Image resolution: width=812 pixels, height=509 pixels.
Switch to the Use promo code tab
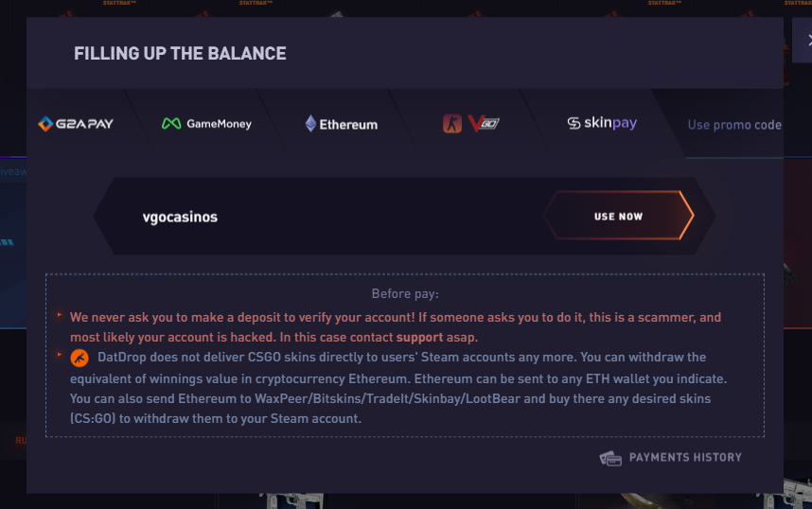(734, 125)
